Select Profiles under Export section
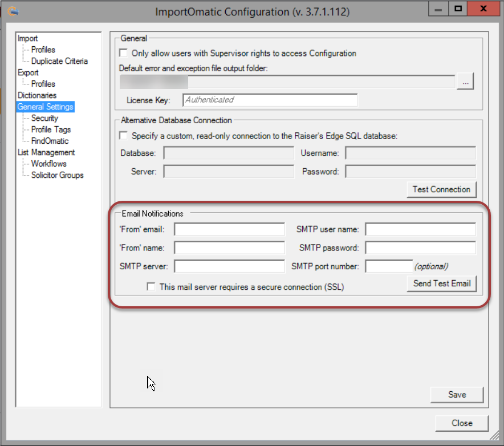The image size is (504, 446). [42, 84]
